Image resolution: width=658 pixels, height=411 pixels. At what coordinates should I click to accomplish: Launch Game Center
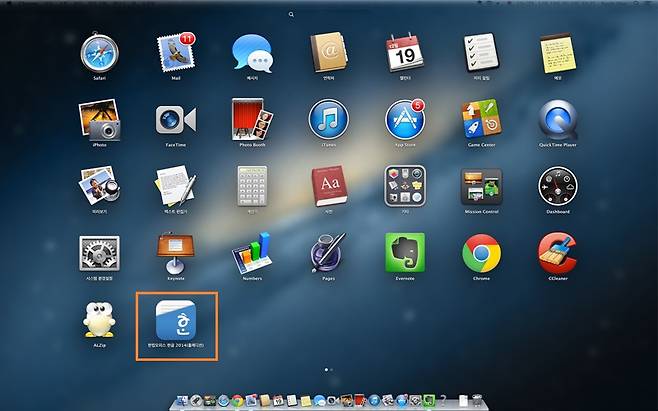click(x=481, y=120)
